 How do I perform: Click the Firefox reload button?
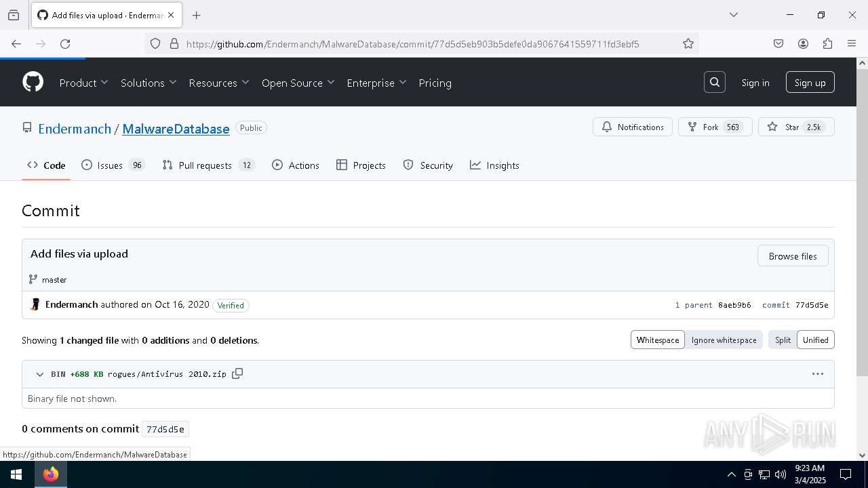(x=65, y=43)
